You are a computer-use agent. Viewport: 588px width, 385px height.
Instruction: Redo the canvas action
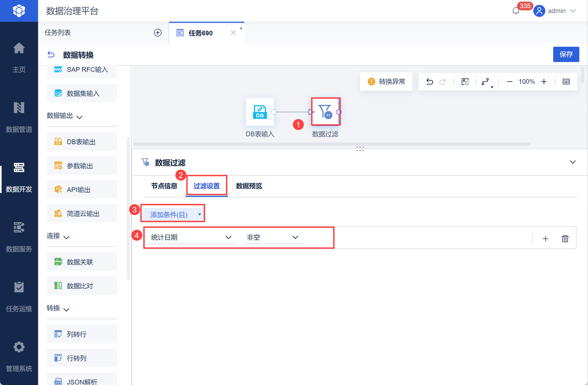coord(443,82)
